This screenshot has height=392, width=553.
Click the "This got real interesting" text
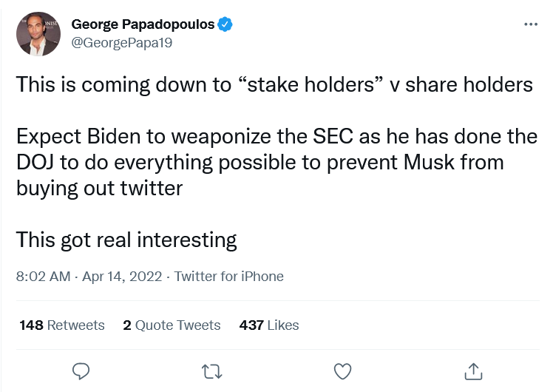pos(126,240)
